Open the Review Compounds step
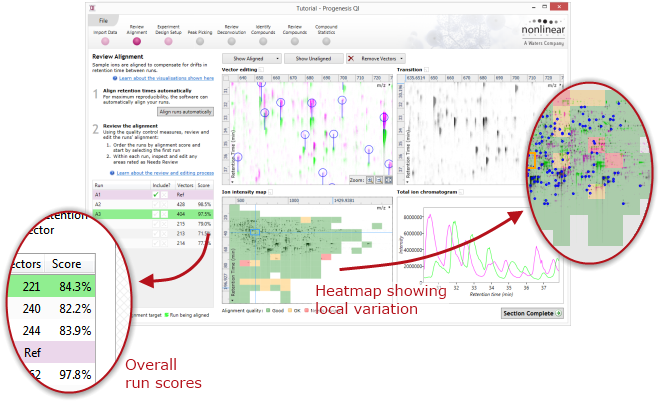This screenshot has height=401, width=659. (295, 35)
